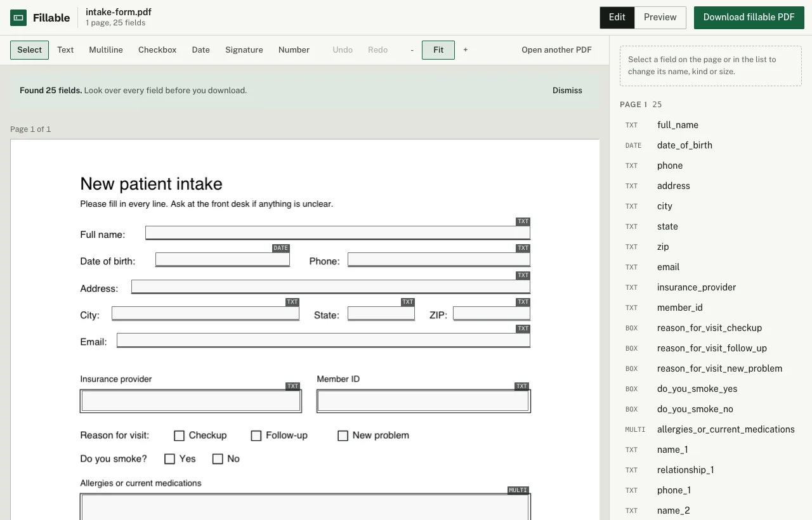Select the Full name field on page
This screenshot has height=520, width=812.
337,233
